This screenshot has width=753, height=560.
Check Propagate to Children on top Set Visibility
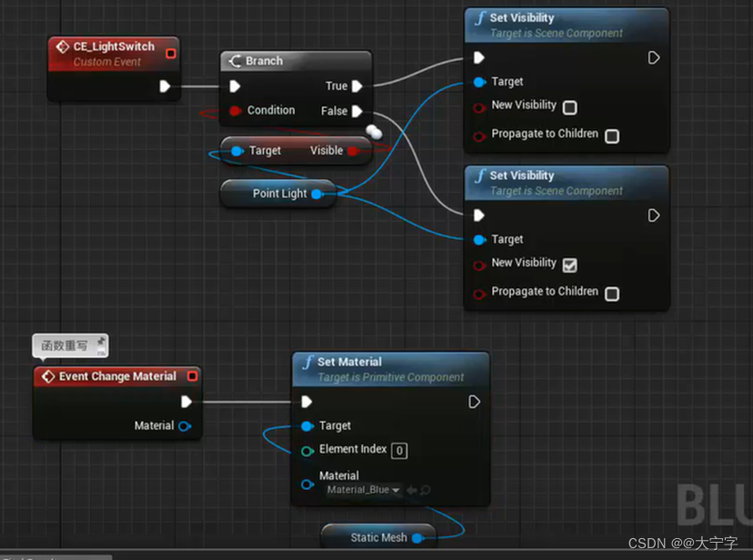[x=612, y=134]
